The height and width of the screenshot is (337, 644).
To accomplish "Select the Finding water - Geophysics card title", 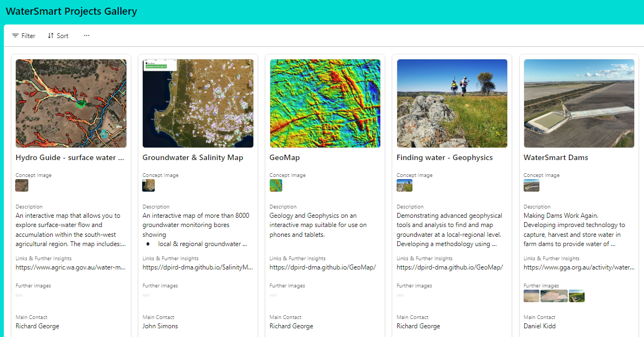I will [445, 158].
